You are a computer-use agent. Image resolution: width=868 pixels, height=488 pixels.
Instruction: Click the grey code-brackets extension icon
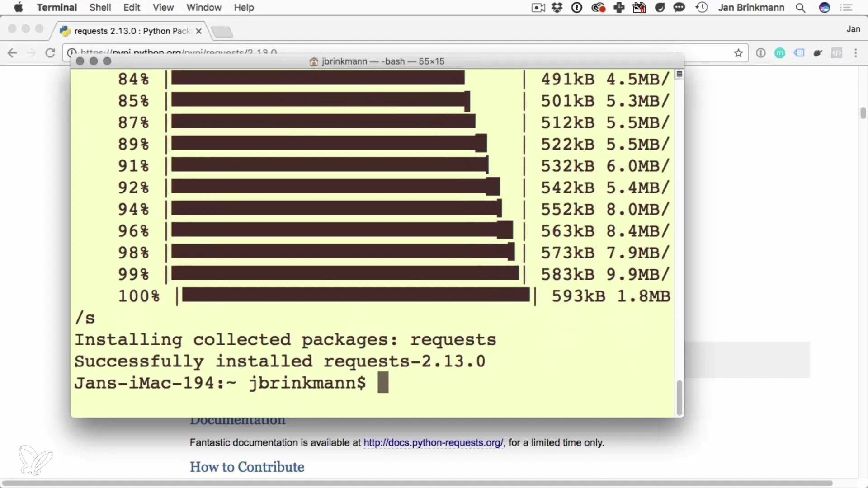pyautogui.click(x=837, y=53)
